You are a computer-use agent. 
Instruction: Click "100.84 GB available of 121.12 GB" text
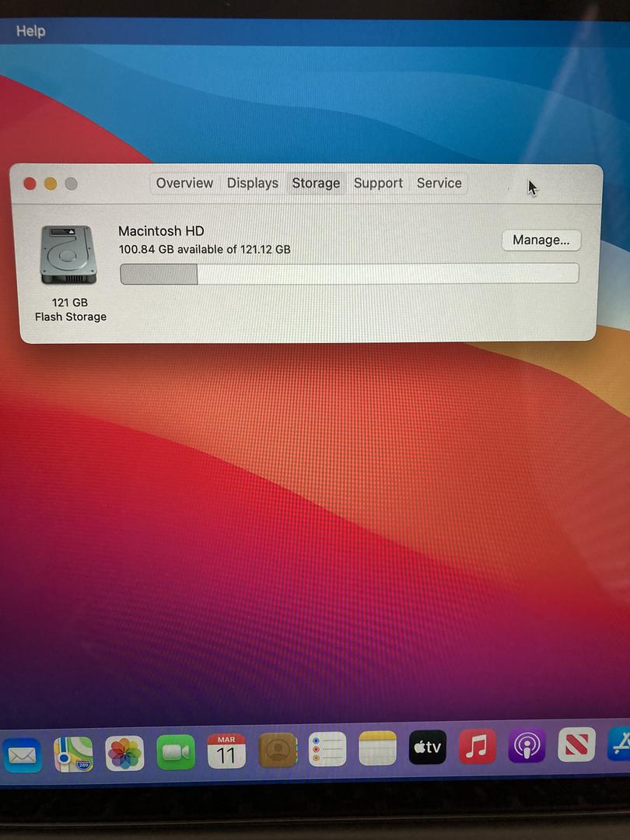point(205,249)
